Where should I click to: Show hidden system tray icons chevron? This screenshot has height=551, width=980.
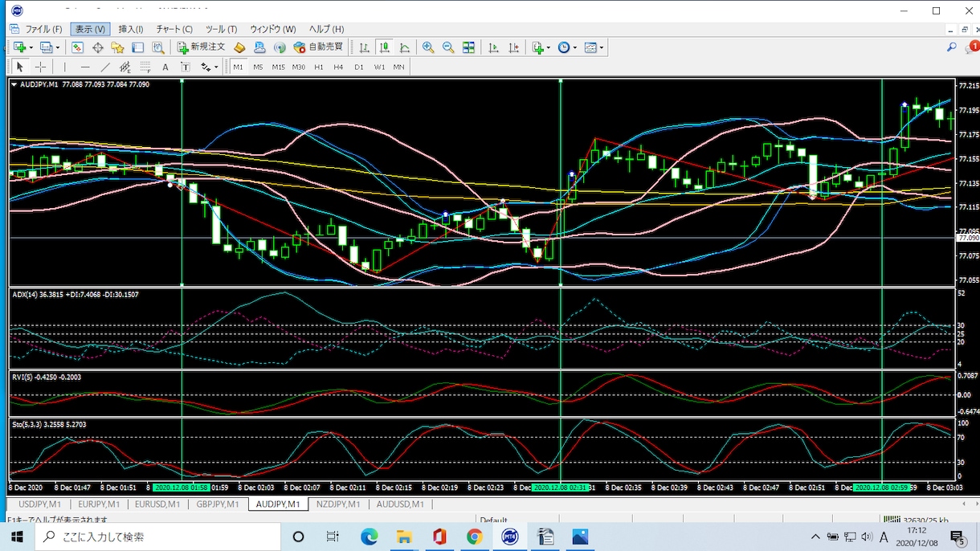pos(815,537)
